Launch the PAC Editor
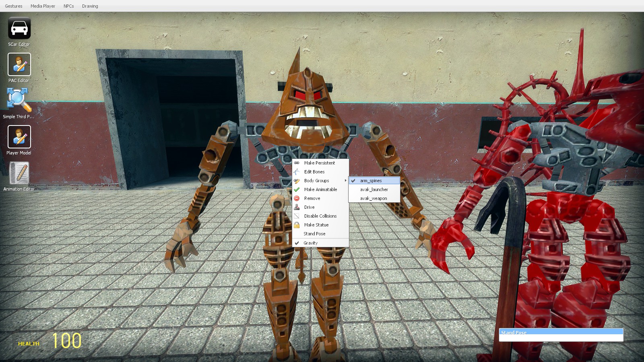The width and height of the screenshot is (644, 362). pos(19,65)
